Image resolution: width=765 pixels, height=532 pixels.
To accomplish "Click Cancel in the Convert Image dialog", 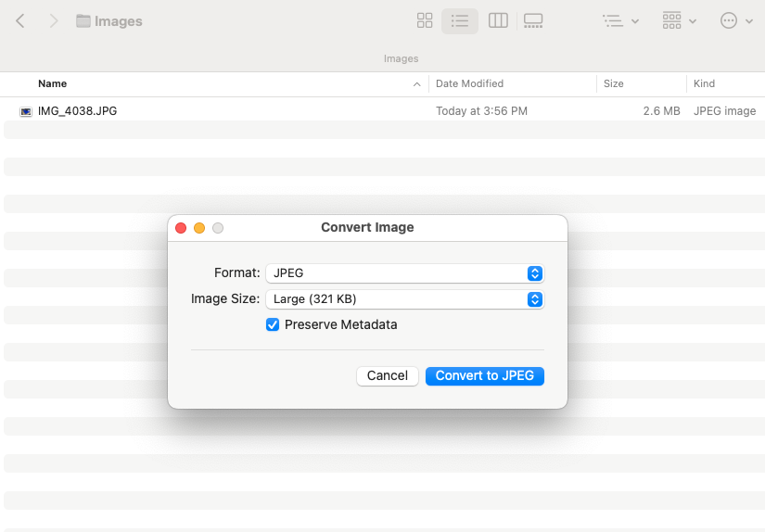I will coord(388,376).
